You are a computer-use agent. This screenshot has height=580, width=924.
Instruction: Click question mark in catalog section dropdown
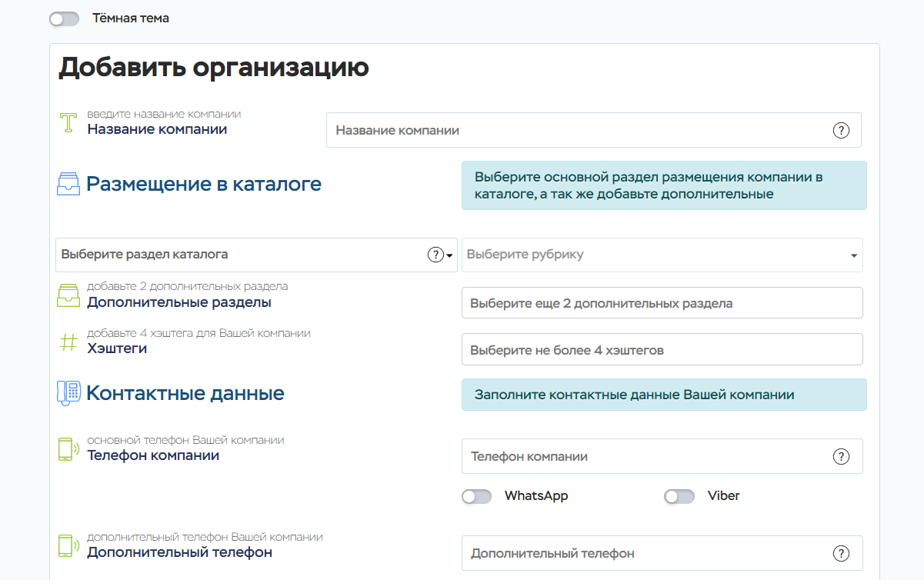point(435,255)
